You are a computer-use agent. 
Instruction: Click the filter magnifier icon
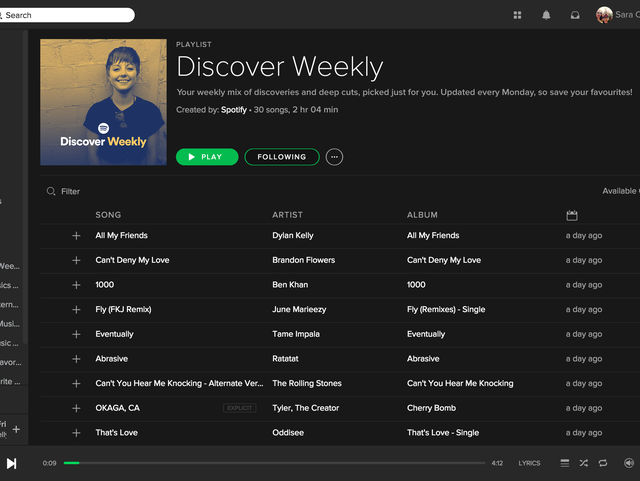[x=51, y=191]
